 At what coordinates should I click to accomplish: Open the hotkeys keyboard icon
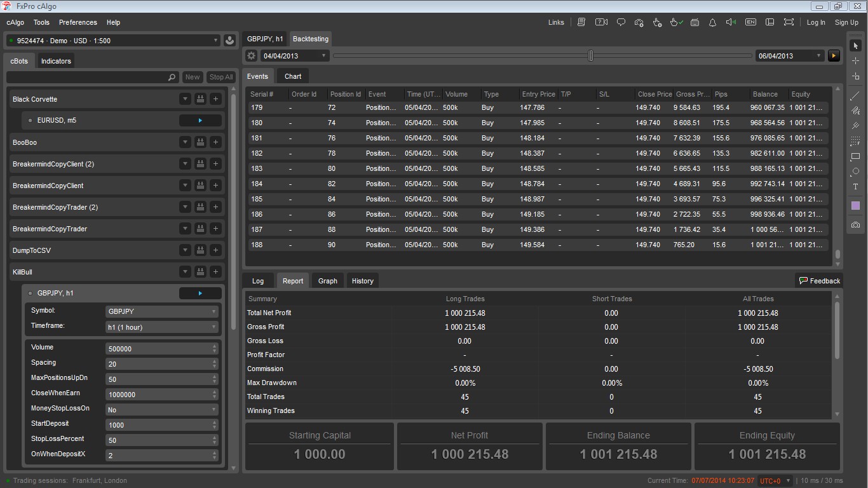point(695,22)
